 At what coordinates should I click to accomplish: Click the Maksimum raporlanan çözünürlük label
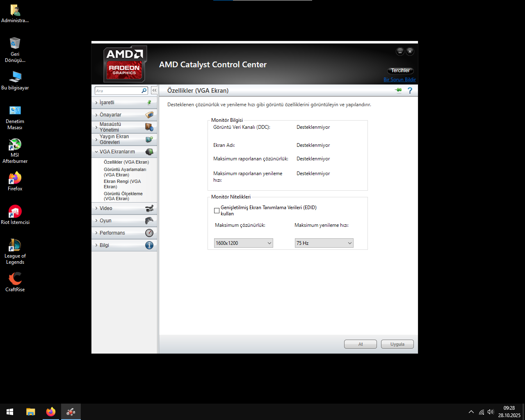point(251,159)
